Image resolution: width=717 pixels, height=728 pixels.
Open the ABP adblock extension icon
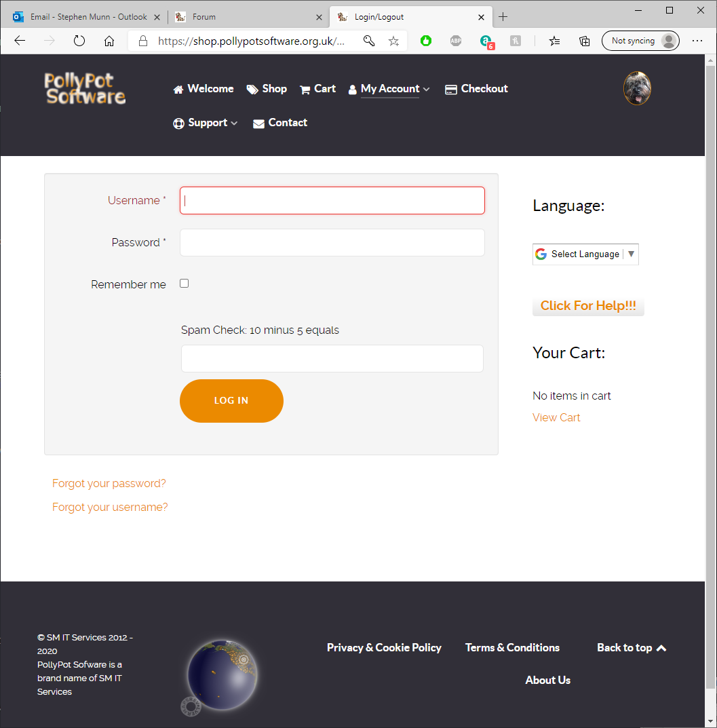tap(456, 41)
